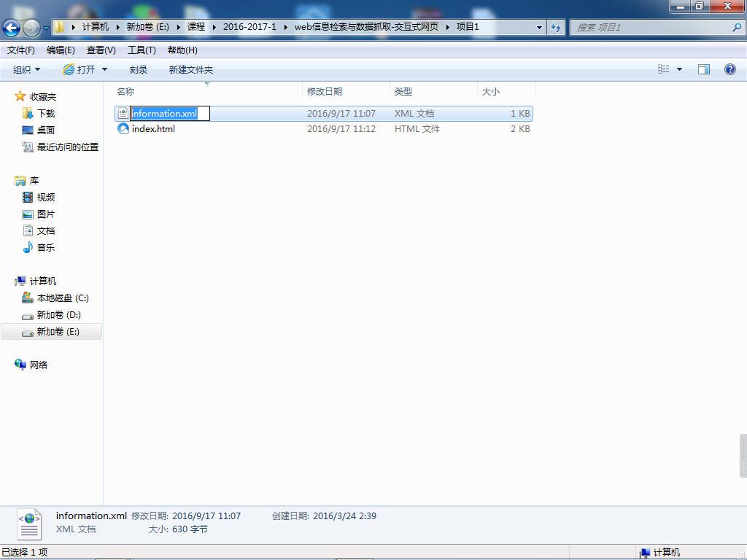Select 收藏夹 in the navigation pane
747x560 pixels.
tap(36, 97)
